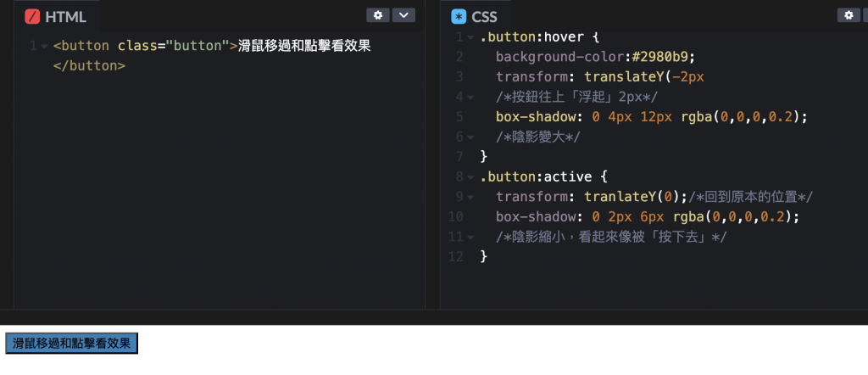Click the blue preview button 滑鼠移過和點擊看效果
The width and height of the screenshot is (868, 375).
click(x=71, y=344)
